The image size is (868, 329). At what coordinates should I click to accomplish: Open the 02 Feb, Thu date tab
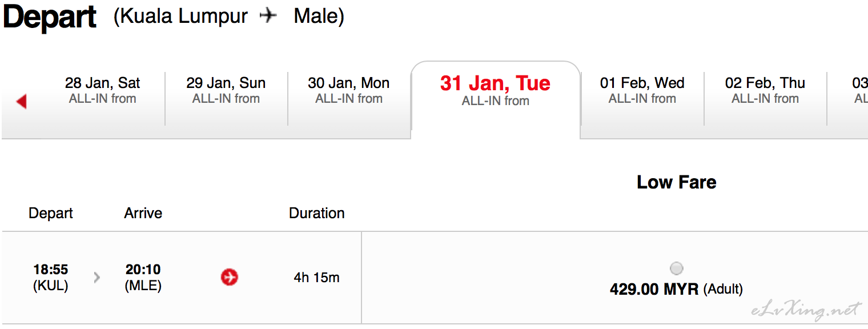point(765,91)
